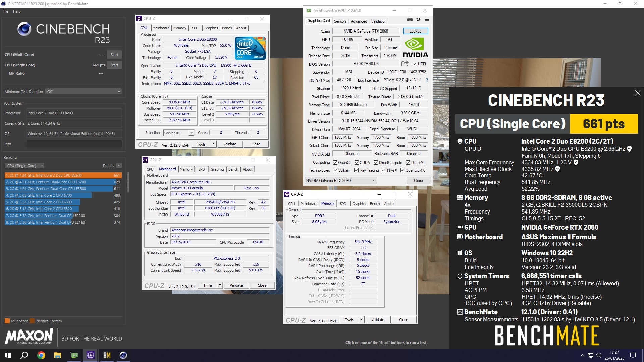This screenshot has height=362, width=644.
Task: Open SPD tab in CPU-Z Memory window
Action: [x=343, y=204]
